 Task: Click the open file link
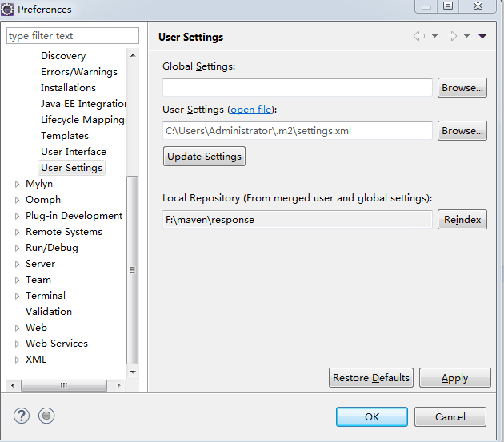pyautogui.click(x=251, y=110)
